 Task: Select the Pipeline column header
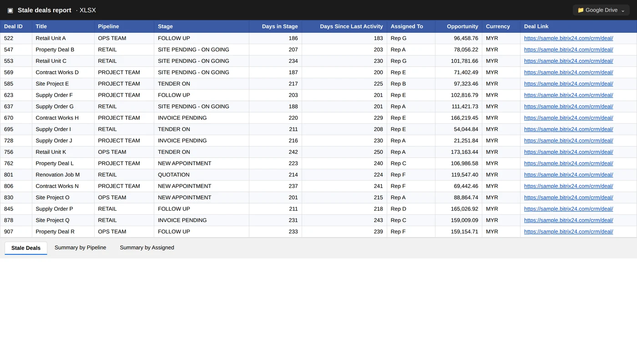coord(124,26)
